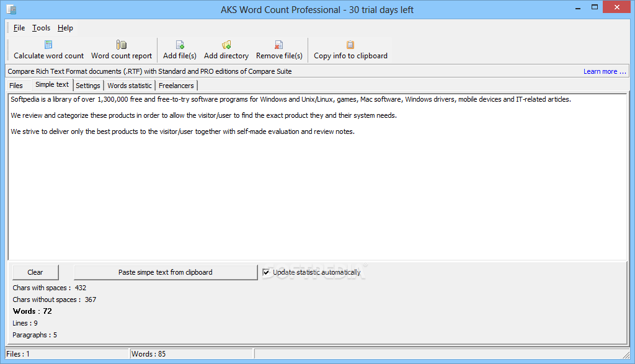This screenshot has width=635, height=364.
Task: Open the Freelancers tab
Action: pyautogui.click(x=176, y=86)
